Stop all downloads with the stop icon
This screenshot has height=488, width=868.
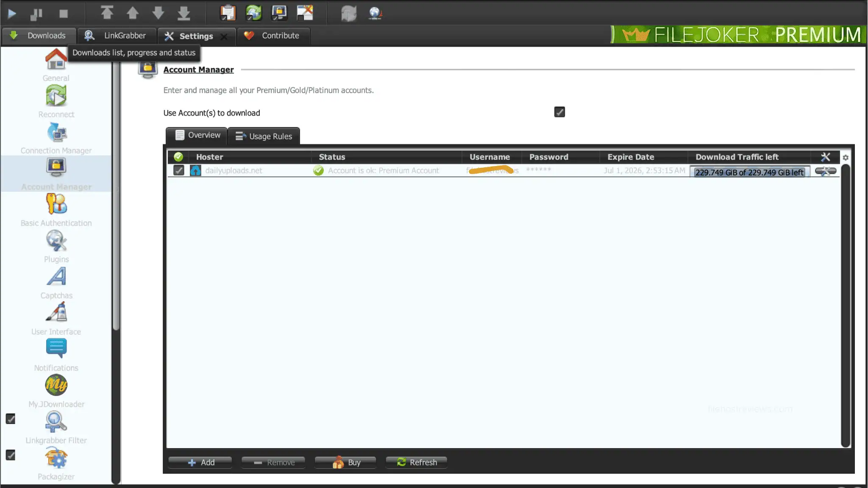[x=64, y=14]
